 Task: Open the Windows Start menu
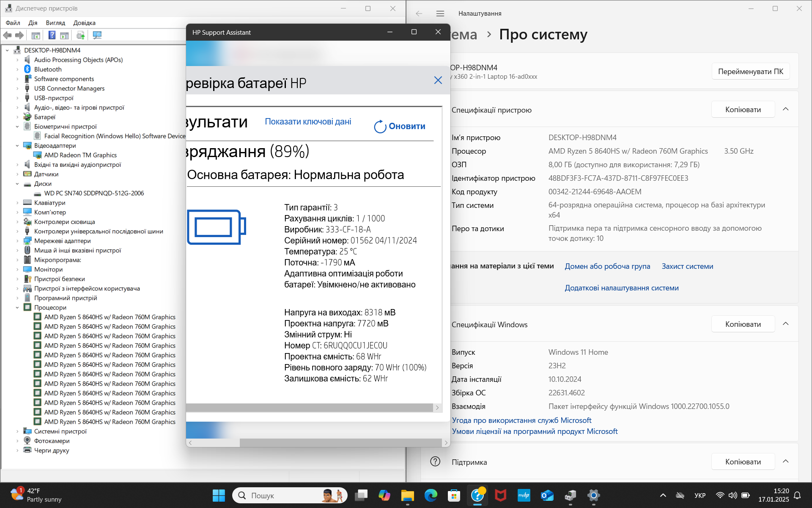pos(219,495)
